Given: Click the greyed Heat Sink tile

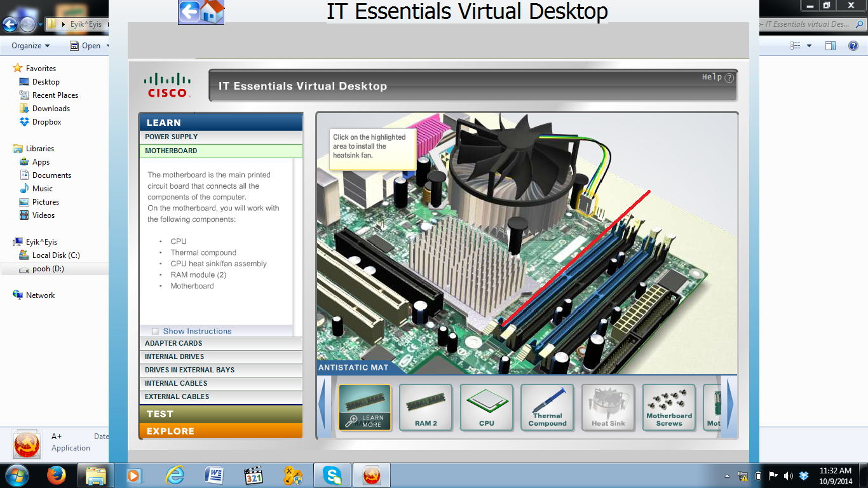Looking at the screenshot, I should click(x=608, y=407).
